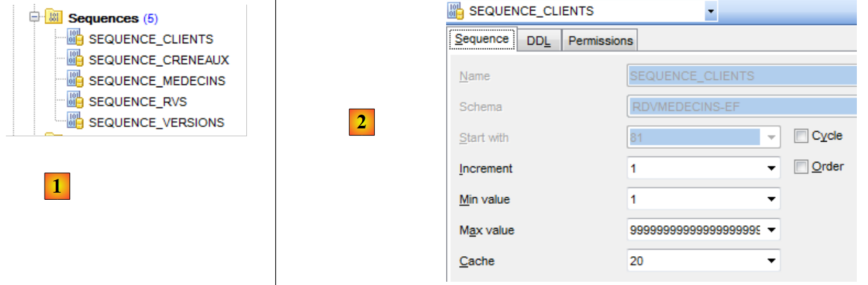
Task: Click the sequence icon in the editor header
Action: click(x=455, y=10)
